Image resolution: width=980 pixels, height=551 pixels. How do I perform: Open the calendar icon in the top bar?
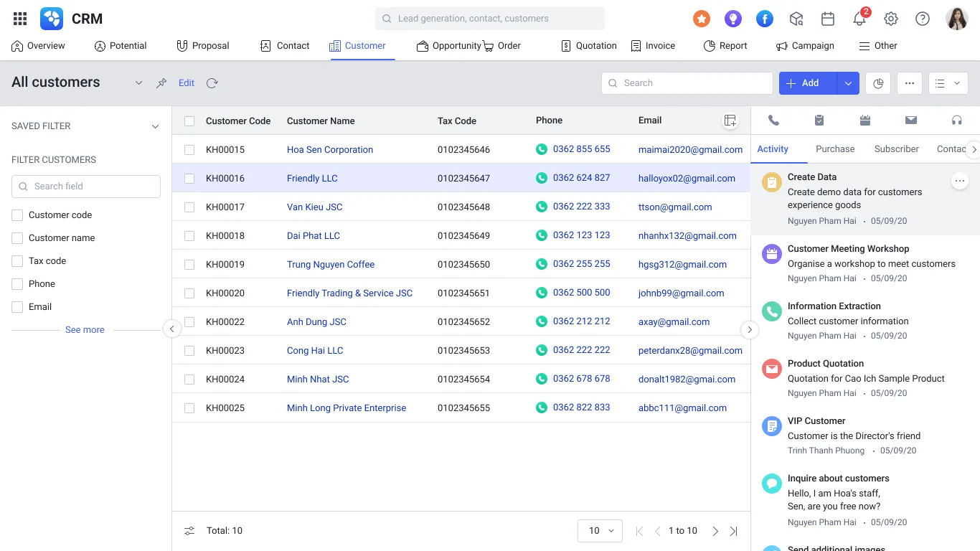point(827,18)
